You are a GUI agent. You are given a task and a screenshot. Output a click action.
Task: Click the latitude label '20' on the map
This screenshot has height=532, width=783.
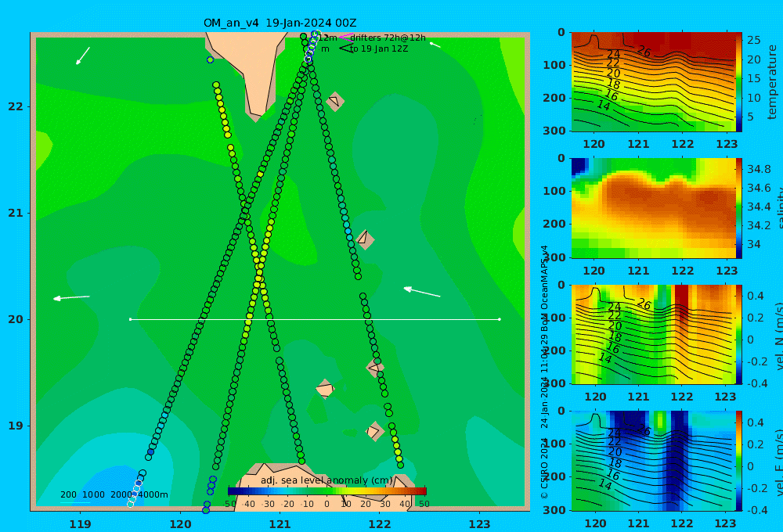coord(16,319)
